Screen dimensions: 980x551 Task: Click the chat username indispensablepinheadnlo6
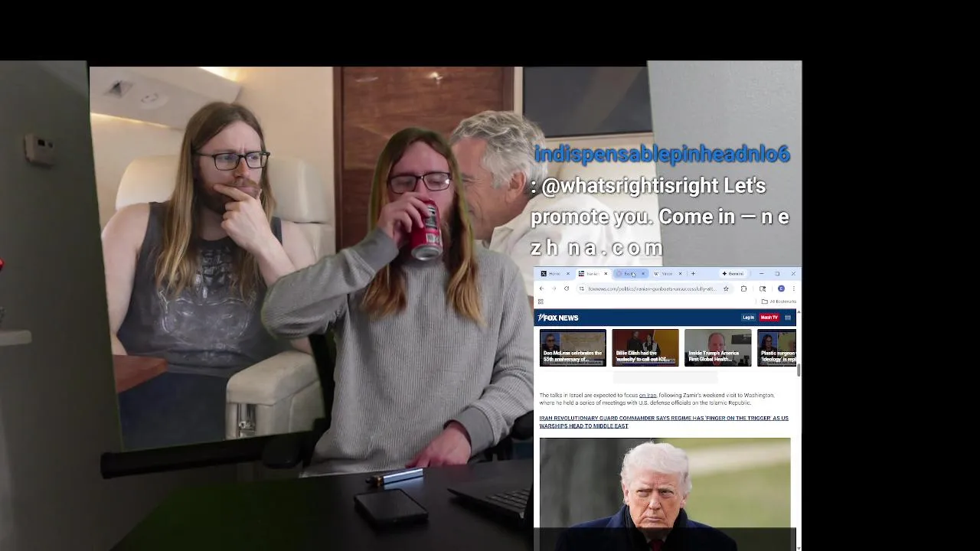661,155
